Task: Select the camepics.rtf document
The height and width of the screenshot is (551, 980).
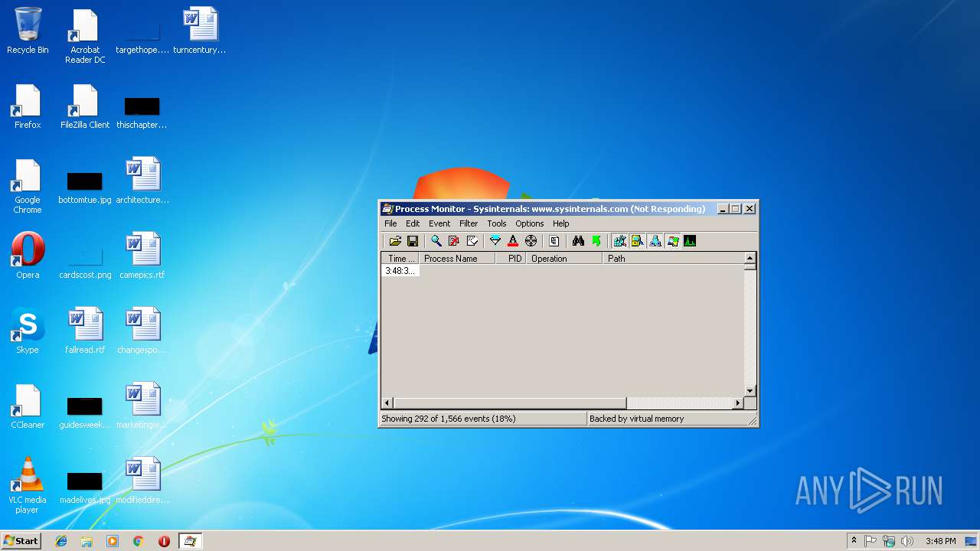Action: point(142,256)
